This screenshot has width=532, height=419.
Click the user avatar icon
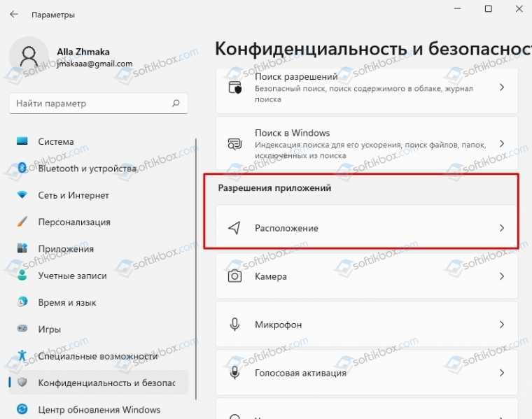[x=29, y=56]
